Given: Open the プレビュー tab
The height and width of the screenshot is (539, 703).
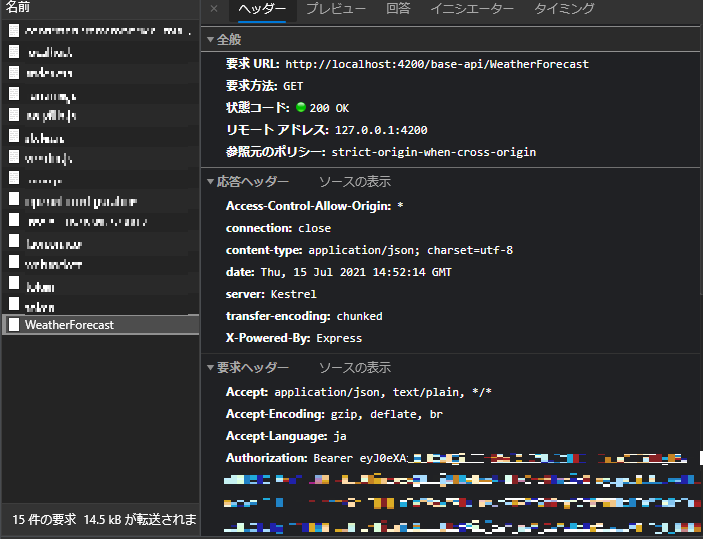Looking at the screenshot, I should pos(336,9).
